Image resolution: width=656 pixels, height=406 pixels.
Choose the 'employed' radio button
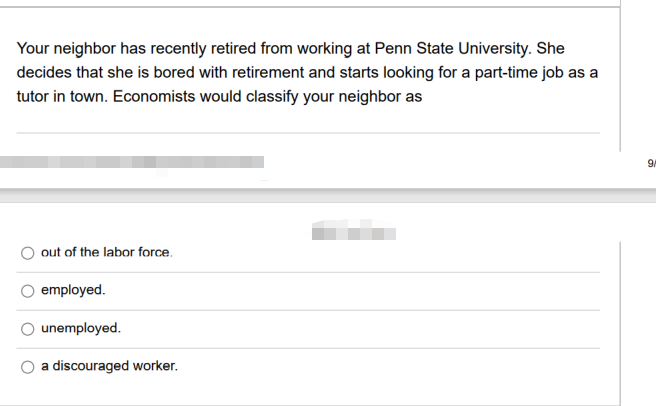(27, 290)
